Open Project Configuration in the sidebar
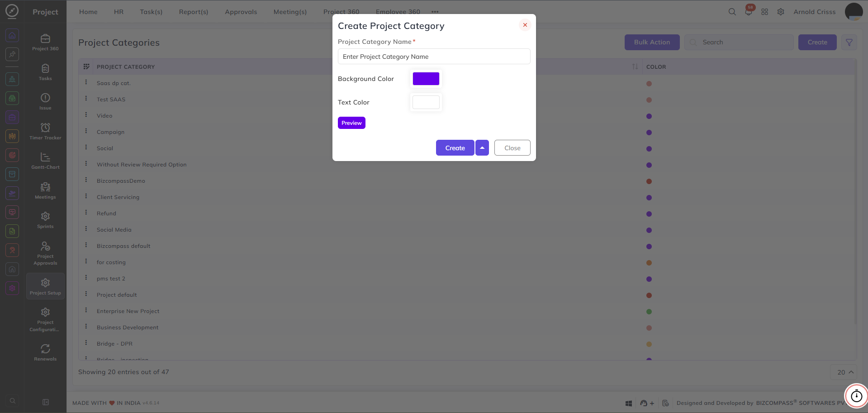Image resolution: width=868 pixels, height=413 pixels. pyautogui.click(x=45, y=319)
